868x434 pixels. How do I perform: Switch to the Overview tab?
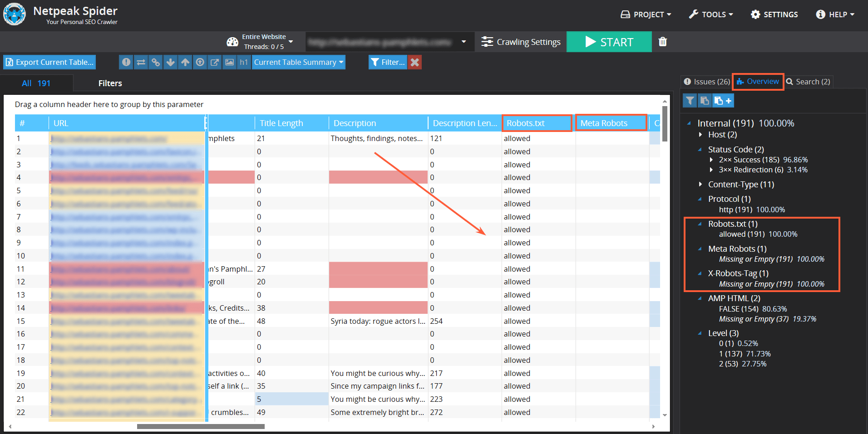coord(758,82)
